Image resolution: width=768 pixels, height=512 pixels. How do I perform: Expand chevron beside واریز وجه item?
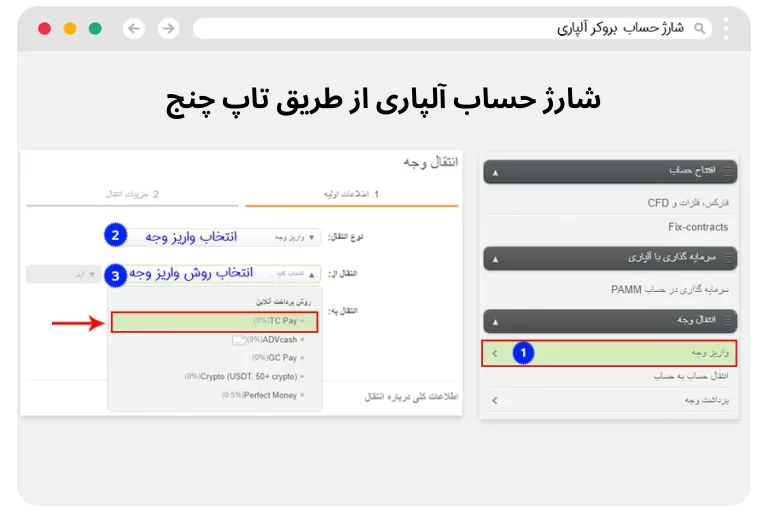[495, 353]
